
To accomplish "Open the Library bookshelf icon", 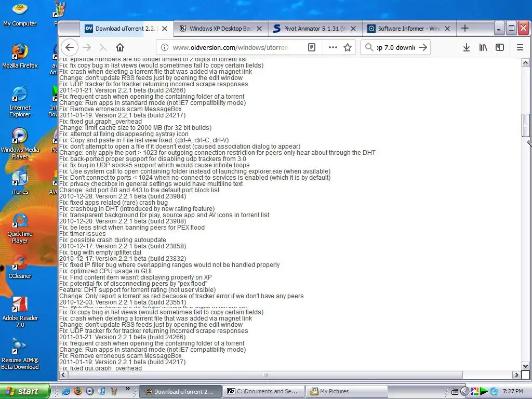I will coord(483,47).
